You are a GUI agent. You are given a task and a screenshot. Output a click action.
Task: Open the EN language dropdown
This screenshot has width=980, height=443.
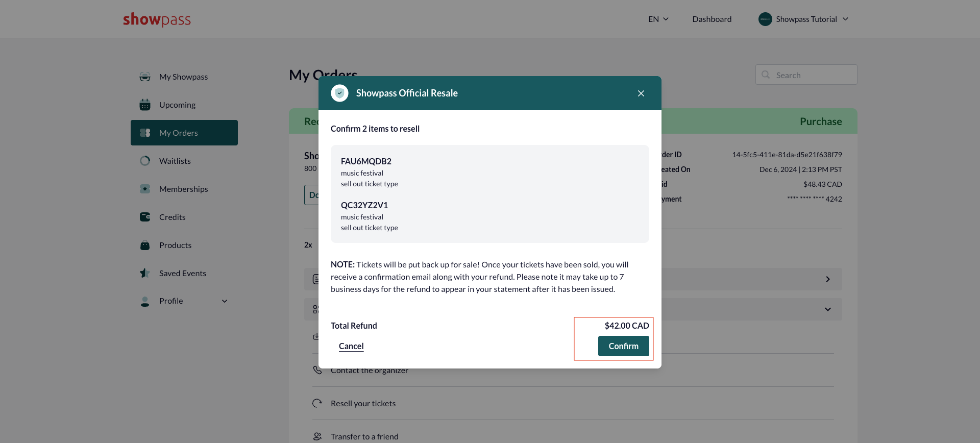658,19
